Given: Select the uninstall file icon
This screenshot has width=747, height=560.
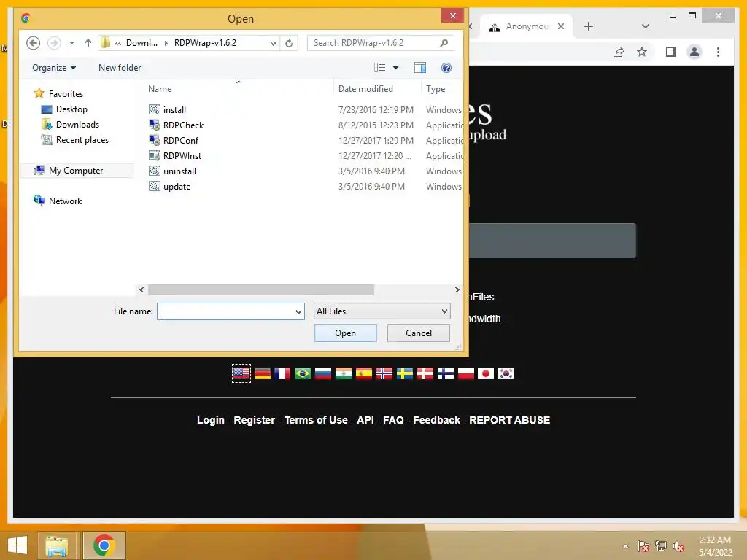Looking at the screenshot, I should click(155, 171).
